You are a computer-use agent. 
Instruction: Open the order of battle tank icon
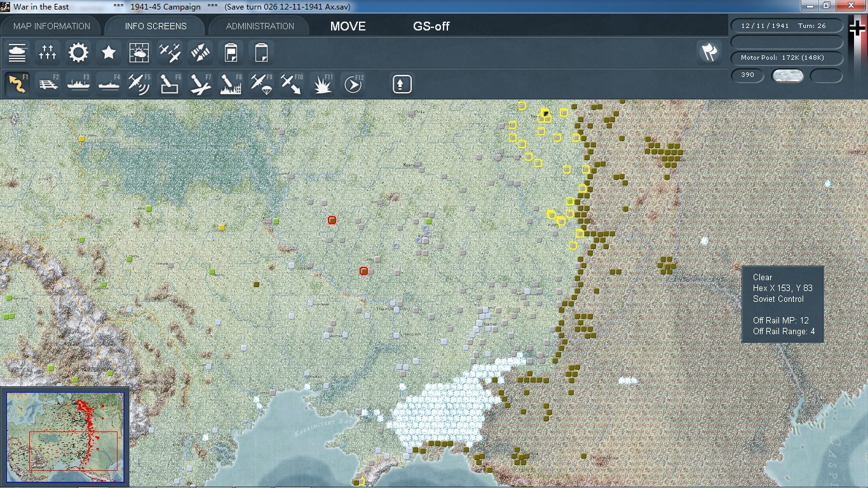(x=17, y=52)
